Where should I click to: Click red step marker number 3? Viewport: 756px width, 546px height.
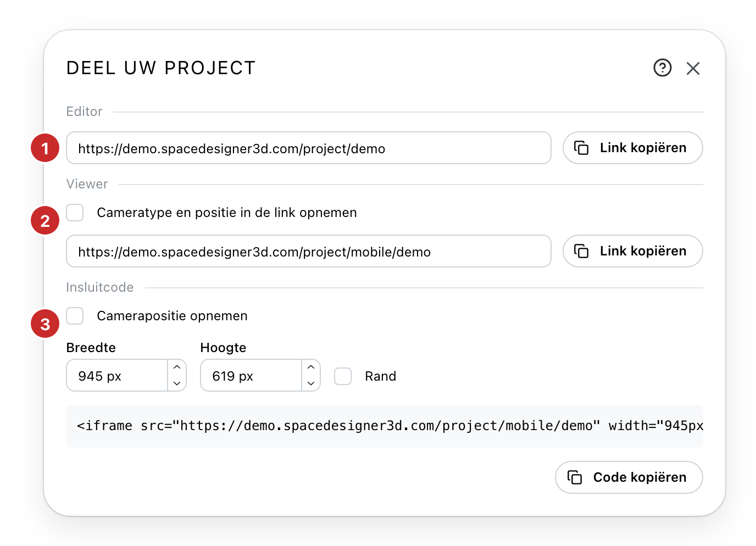click(x=45, y=324)
